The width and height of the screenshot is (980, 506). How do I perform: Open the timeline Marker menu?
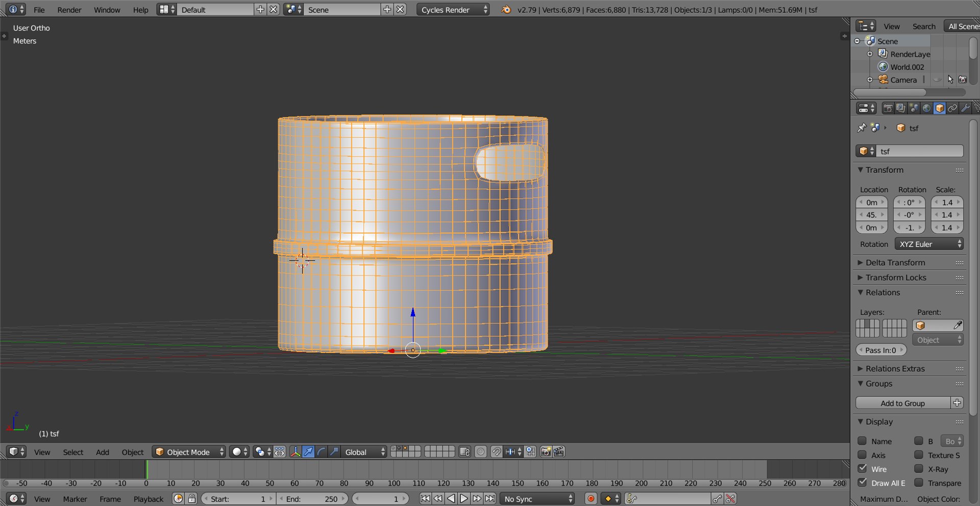point(75,499)
